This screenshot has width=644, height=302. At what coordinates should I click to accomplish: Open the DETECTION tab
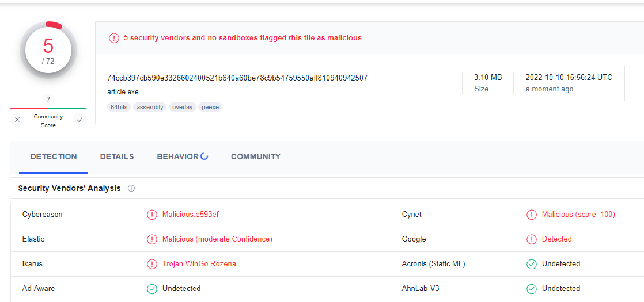coord(54,156)
